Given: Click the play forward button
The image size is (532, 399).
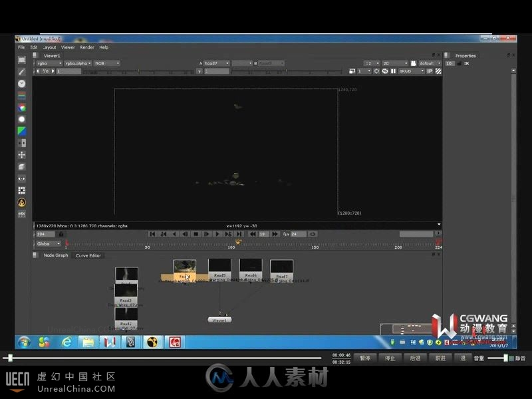Looking at the screenshot, I should (217, 234).
